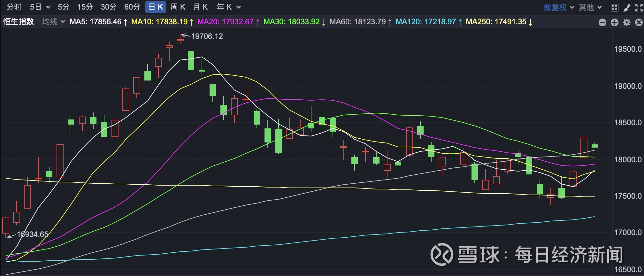Select the 日K daily candlestick tab
The width and height of the screenshot is (644, 276).
(x=156, y=7)
